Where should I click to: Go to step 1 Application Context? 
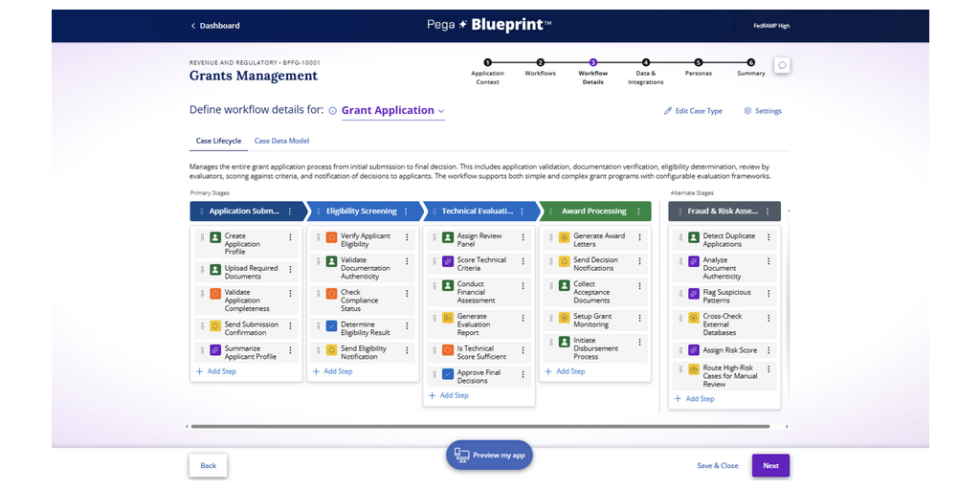pos(487,72)
